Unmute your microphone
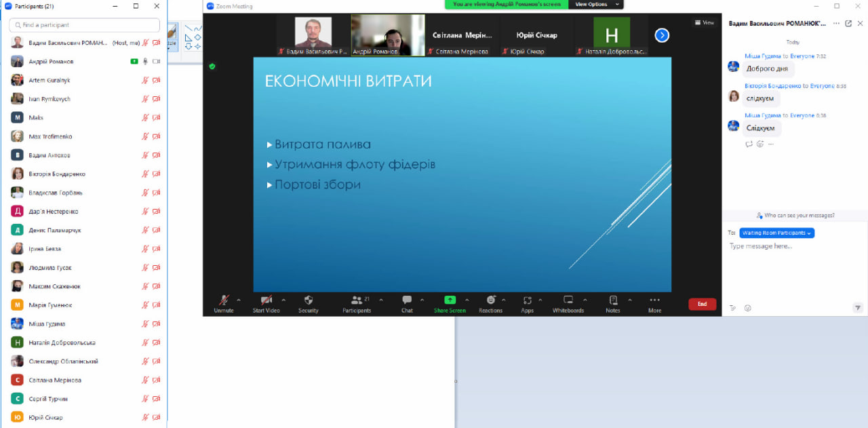 tap(223, 300)
